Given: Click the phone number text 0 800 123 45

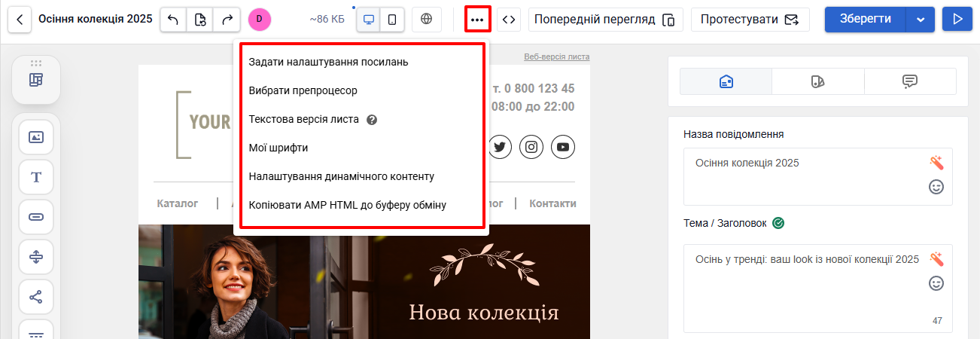Looking at the screenshot, I should [x=539, y=88].
